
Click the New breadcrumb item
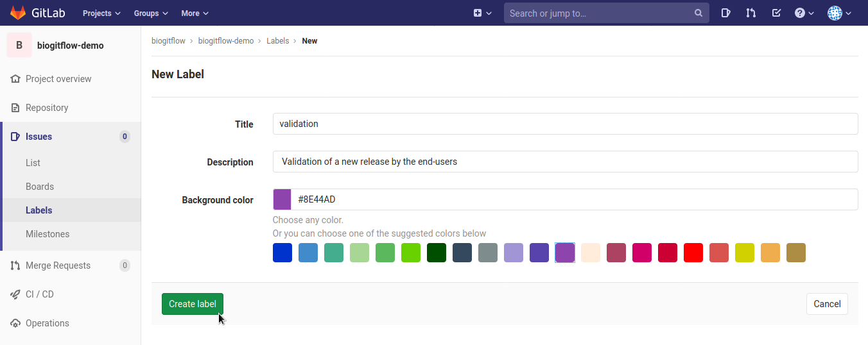(x=309, y=40)
